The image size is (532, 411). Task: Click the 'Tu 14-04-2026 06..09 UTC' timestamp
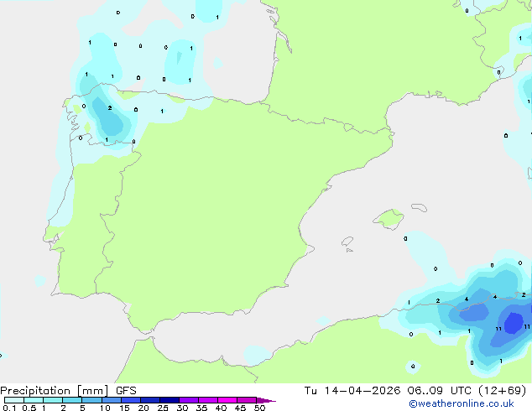tap(388, 391)
